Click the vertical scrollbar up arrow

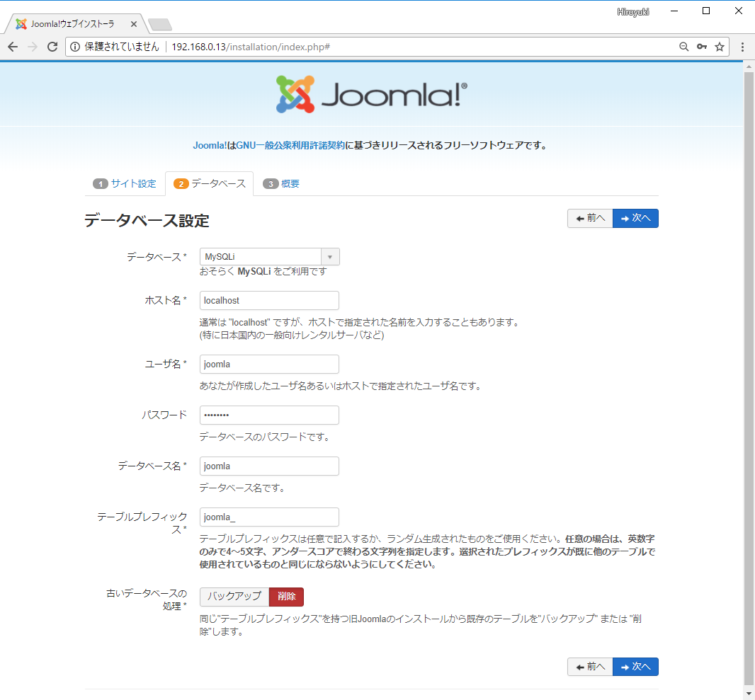pyautogui.click(x=749, y=66)
